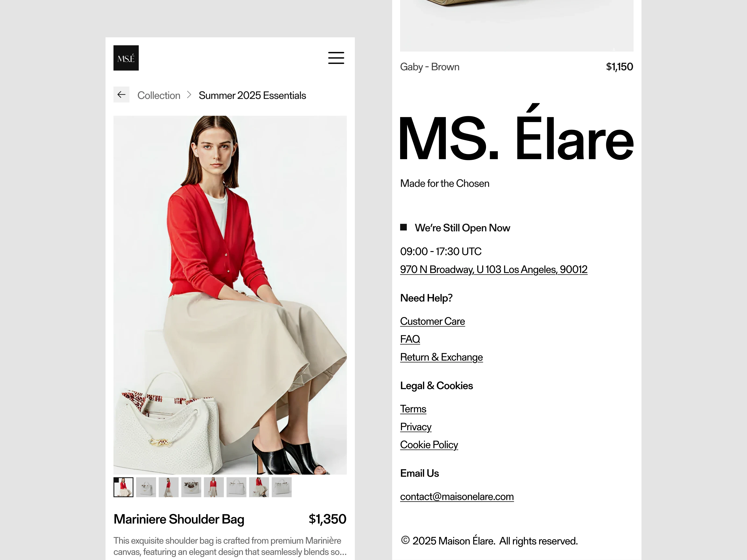The image size is (747, 560).
Task: Go to the FAQ page
Action: tap(410, 339)
